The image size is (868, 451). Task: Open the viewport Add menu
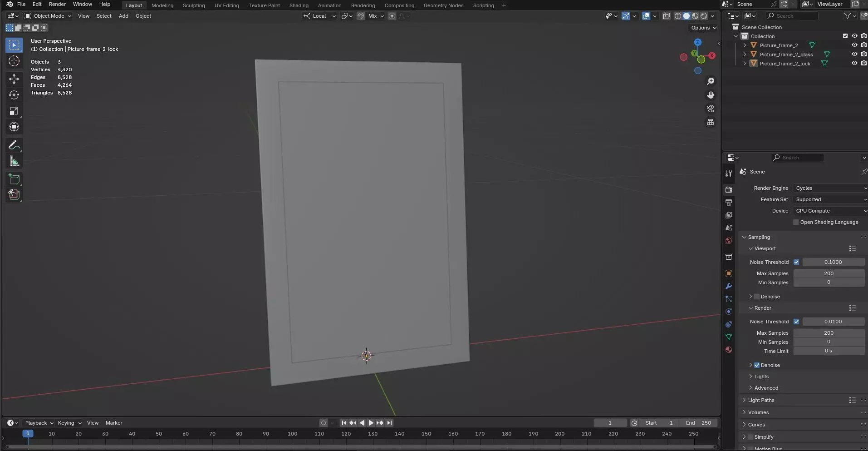click(123, 16)
